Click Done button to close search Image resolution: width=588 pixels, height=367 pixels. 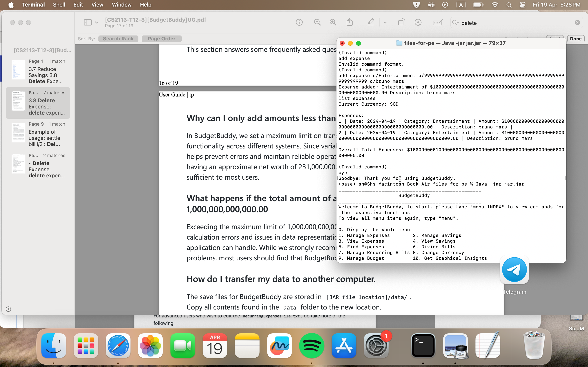[576, 39]
